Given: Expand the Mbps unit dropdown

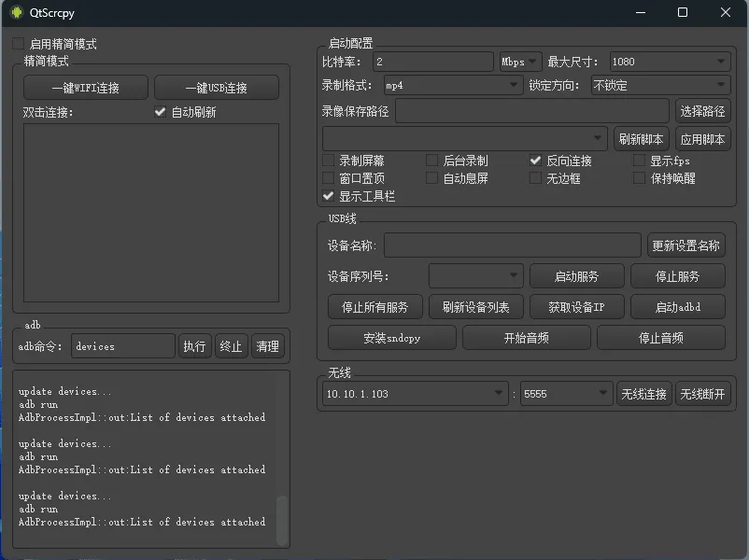Looking at the screenshot, I should [x=519, y=61].
